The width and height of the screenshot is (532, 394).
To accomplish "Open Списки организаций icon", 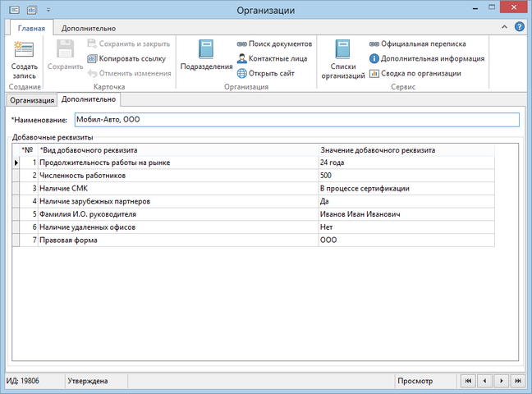I will point(342,49).
